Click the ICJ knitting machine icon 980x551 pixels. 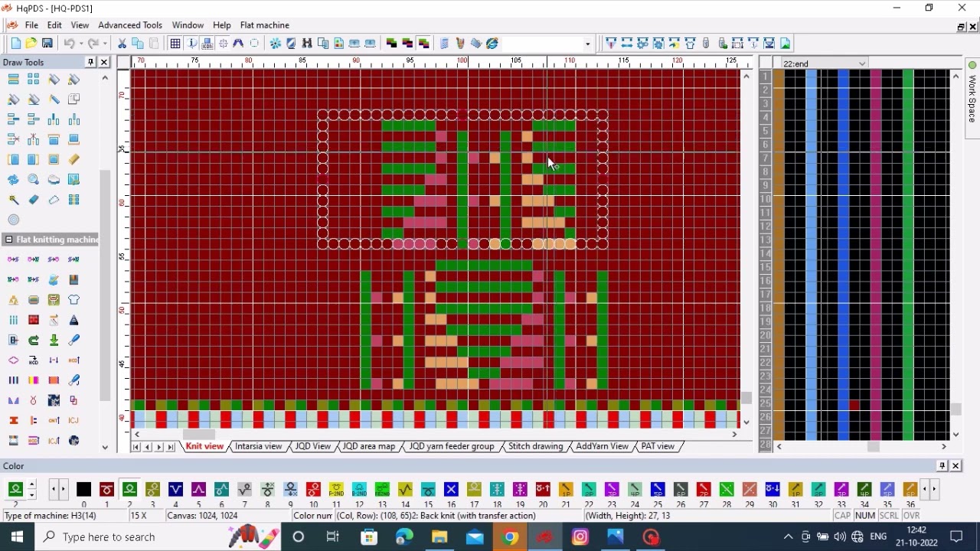73,420
